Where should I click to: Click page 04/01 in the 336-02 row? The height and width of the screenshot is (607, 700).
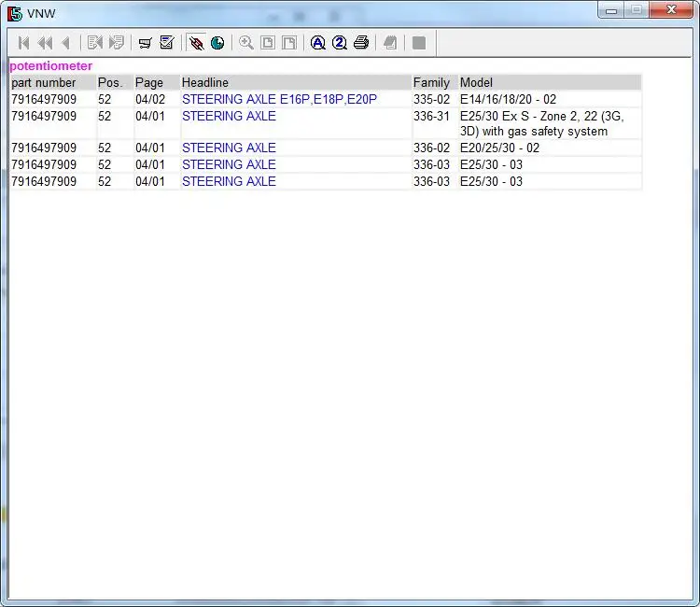coord(150,148)
